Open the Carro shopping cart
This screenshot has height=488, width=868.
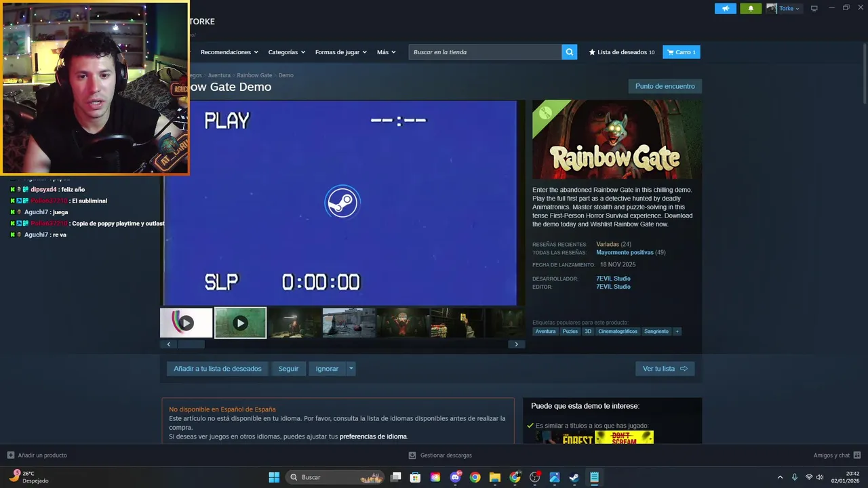[x=681, y=52]
